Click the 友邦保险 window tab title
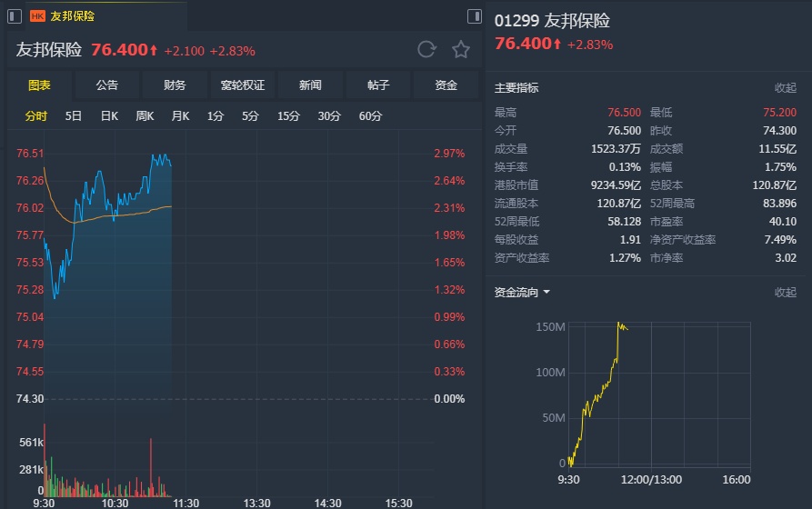This screenshot has width=812, height=509. point(73,16)
